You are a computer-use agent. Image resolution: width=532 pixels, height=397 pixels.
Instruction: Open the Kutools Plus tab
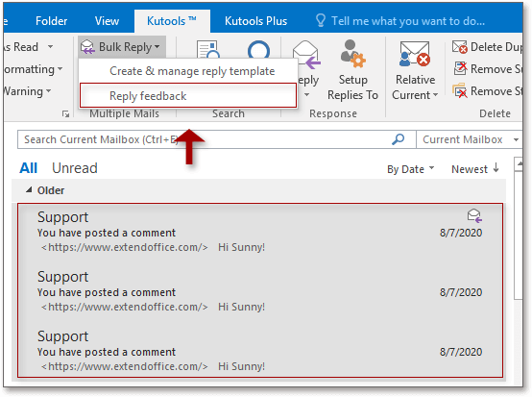[x=255, y=21]
